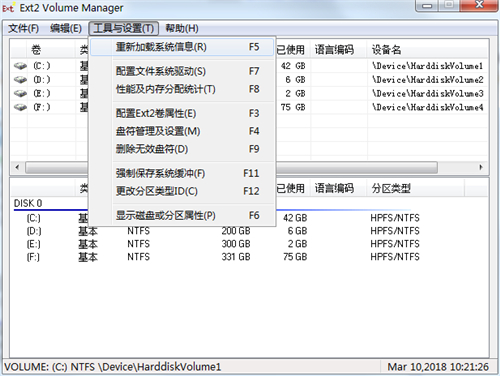Click the 42 GB used value in upper list
This screenshot has width=500, height=376.
[293, 66]
